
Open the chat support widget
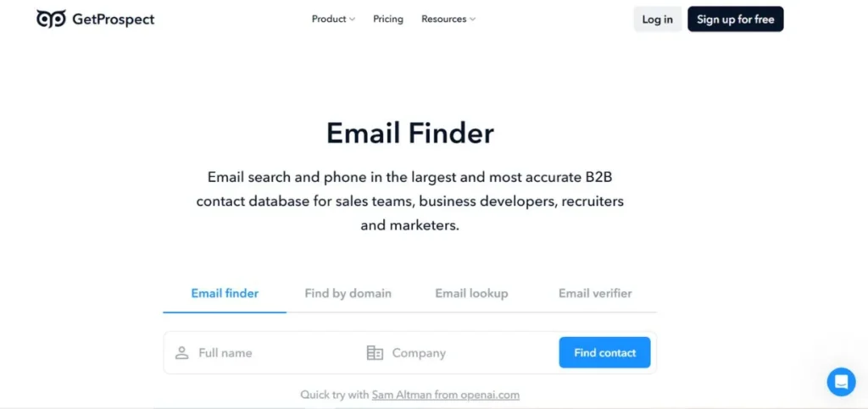coord(841,382)
